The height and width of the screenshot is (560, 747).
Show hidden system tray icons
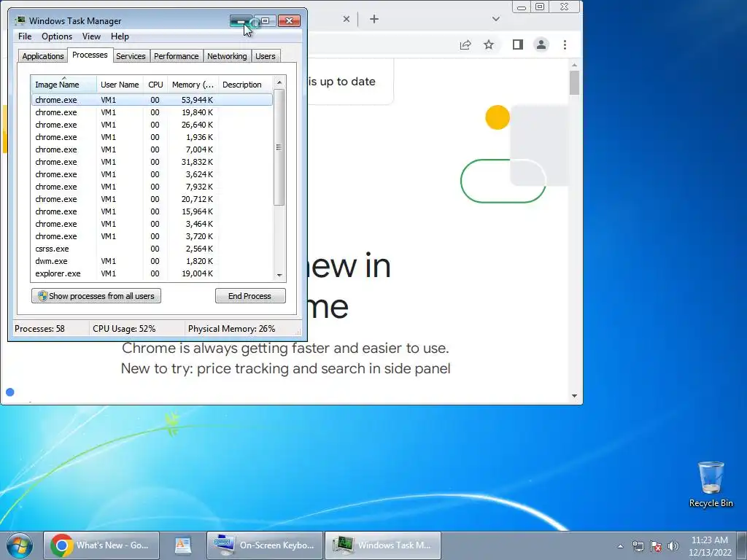coord(620,546)
